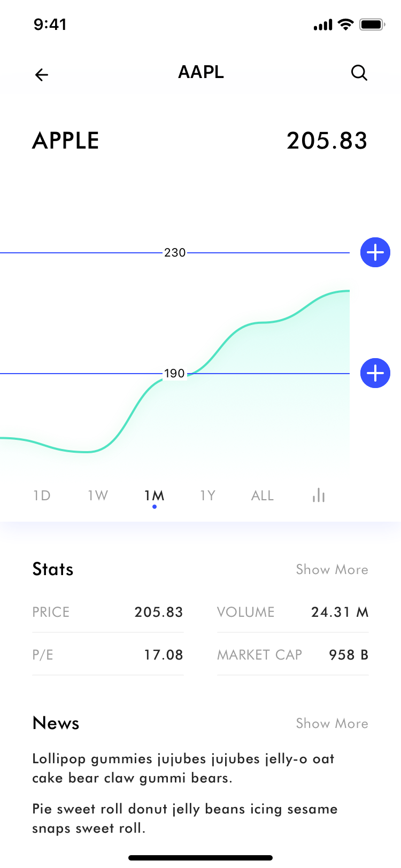Open the bar chart view icon
The image size is (401, 868).
tap(319, 495)
